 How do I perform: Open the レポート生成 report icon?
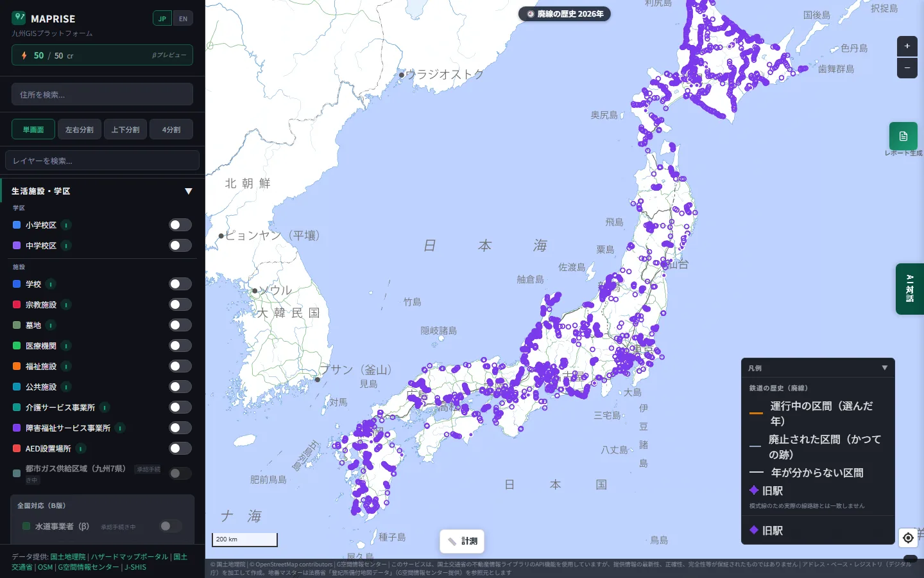click(903, 136)
